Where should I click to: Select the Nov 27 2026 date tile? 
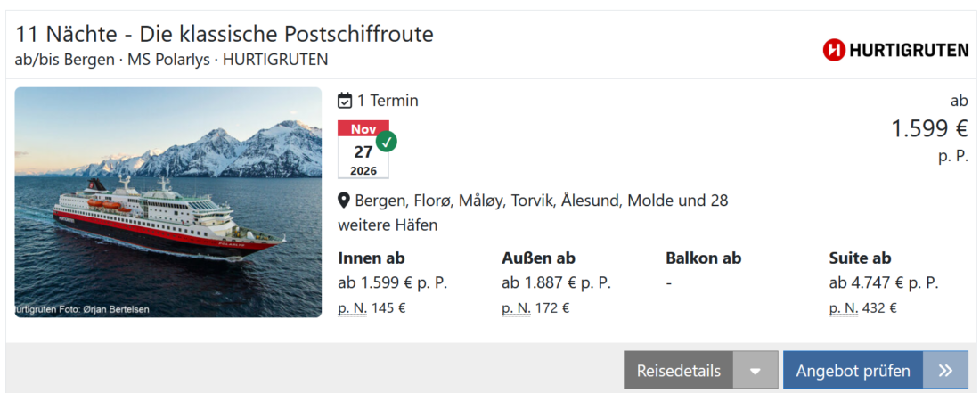point(363,151)
